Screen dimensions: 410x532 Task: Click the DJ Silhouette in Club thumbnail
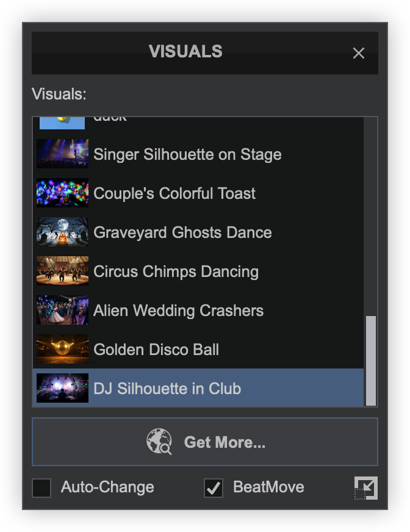point(62,388)
